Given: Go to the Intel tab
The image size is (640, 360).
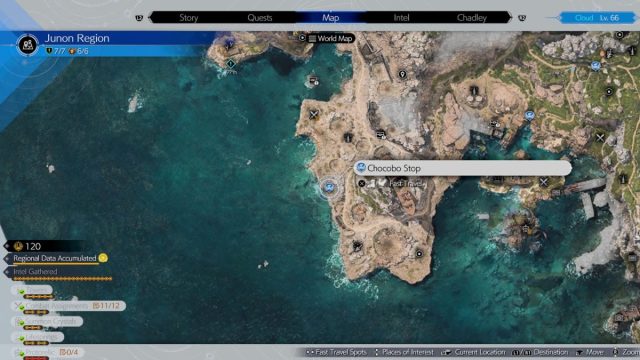Looking at the screenshot, I should (x=401, y=18).
